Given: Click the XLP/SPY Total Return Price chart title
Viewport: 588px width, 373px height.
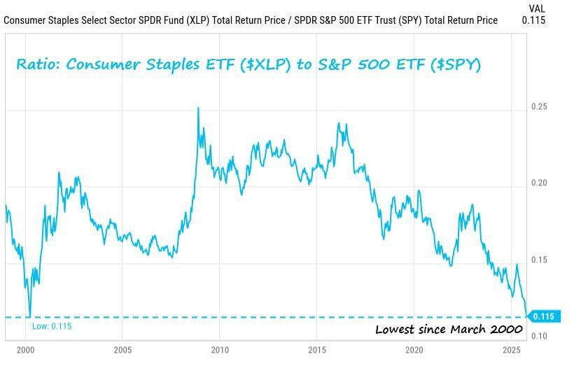Looking at the screenshot, I should tap(251, 20).
